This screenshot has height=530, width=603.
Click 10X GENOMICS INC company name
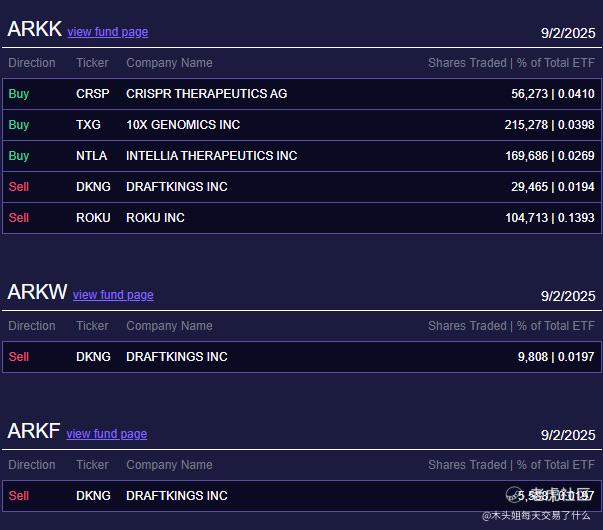(183, 125)
